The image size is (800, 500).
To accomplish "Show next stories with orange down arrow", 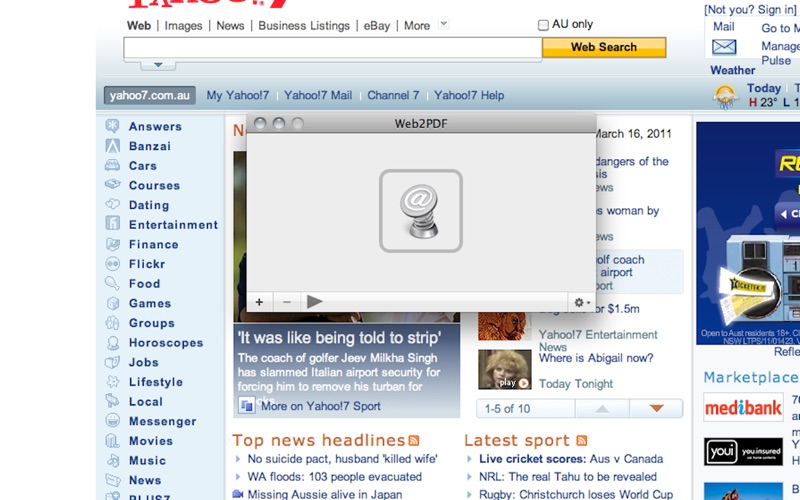I will tap(657, 408).
